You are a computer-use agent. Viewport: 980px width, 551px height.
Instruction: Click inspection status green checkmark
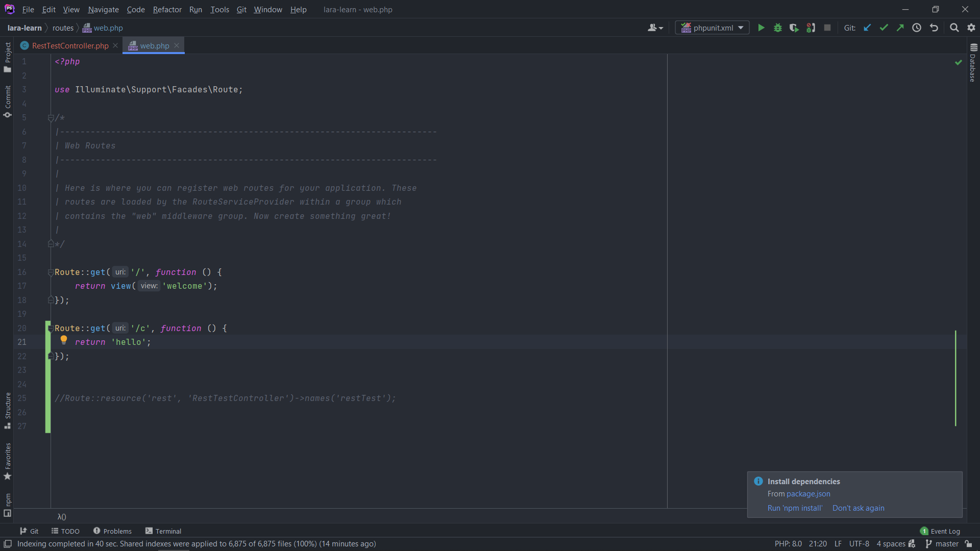pyautogui.click(x=958, y=62)
